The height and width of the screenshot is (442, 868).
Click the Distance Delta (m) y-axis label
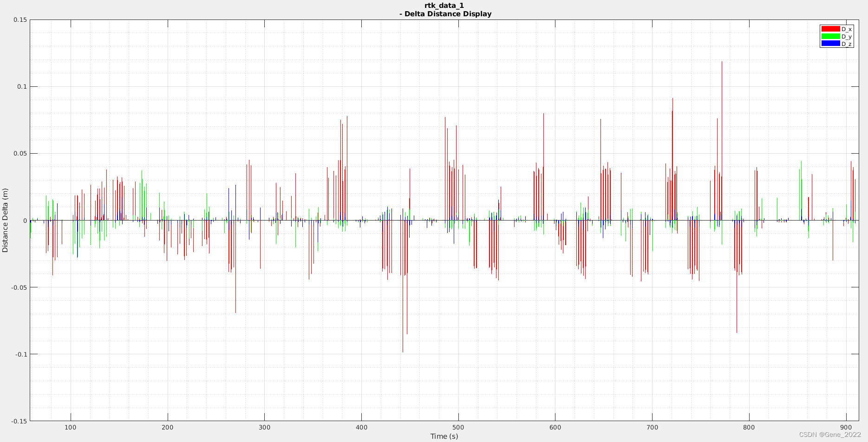(x=5, y=221)
